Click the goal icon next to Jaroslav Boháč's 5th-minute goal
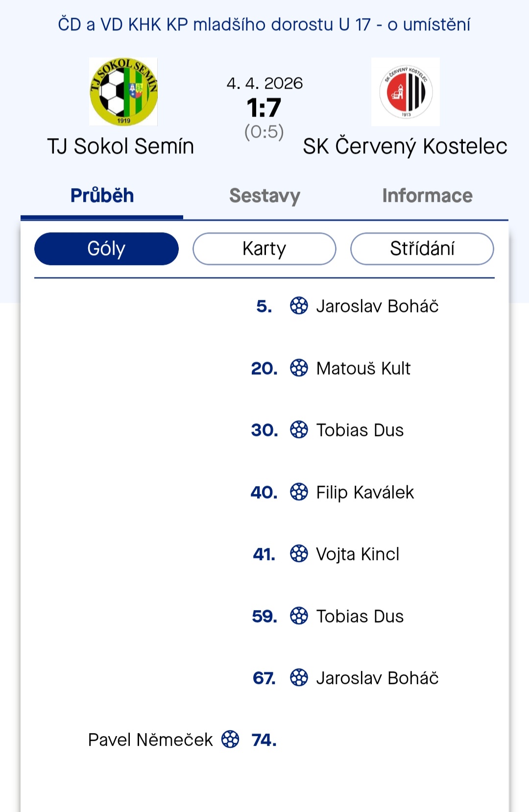Image resolution: width=529 pixels, height=812 pixels. tap(299, 306)
